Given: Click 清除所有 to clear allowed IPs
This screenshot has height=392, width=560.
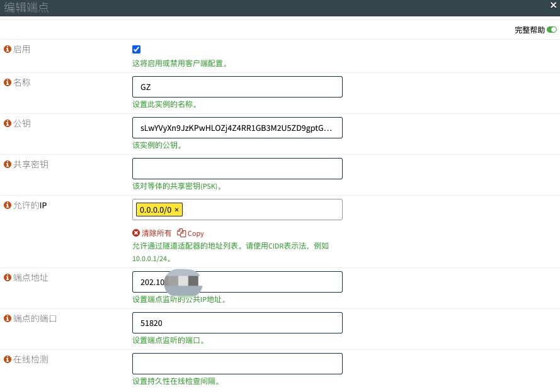Looking at the screenshot, I should point(152,233).
